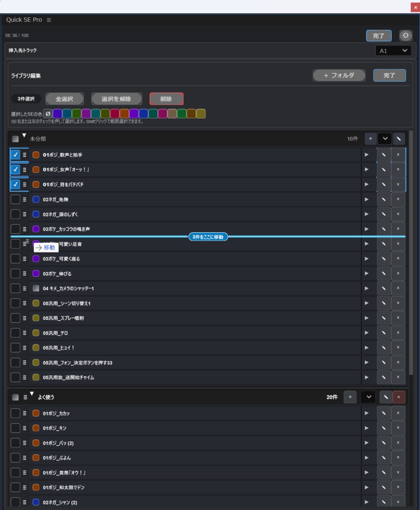Remove 01ポジ_目をパチパチ with its x icon
This screenshot has height=510, width=420.
tap(398, 184)
